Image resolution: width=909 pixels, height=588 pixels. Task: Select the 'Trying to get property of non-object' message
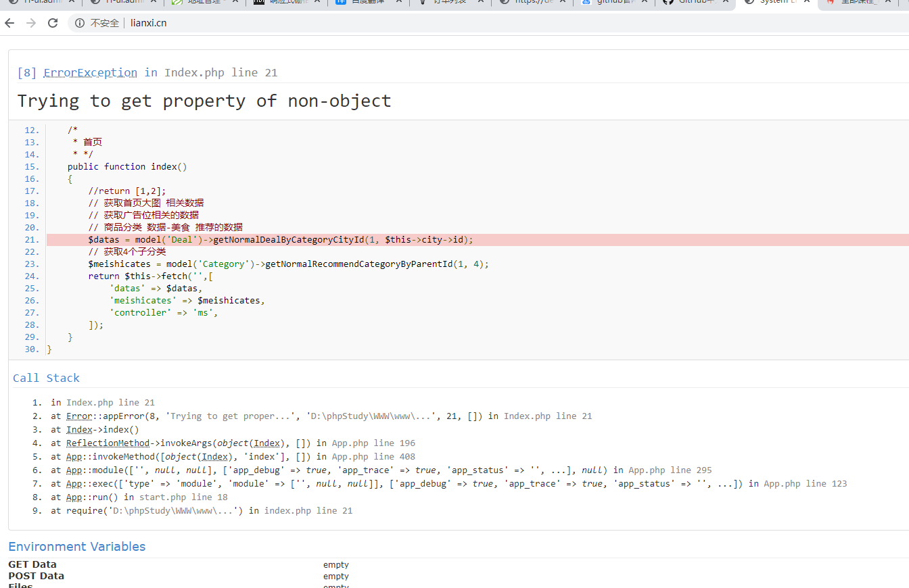(204, 101)
